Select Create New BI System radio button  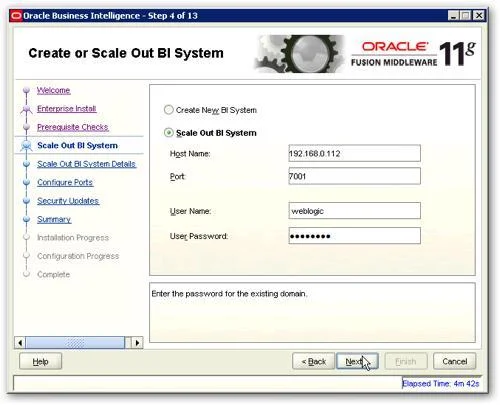point(169,110)
